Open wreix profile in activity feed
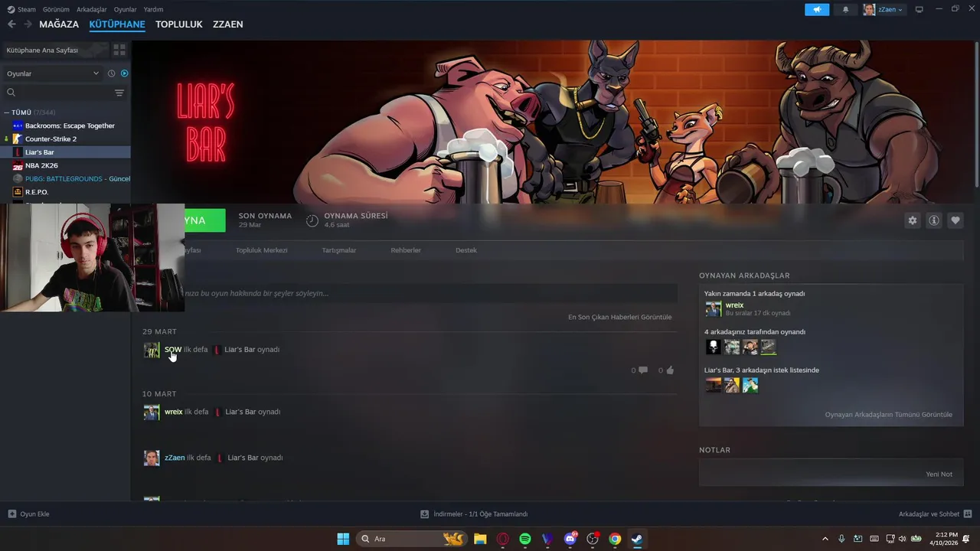Viewport: 980px width, 551px height. point(174,412)
